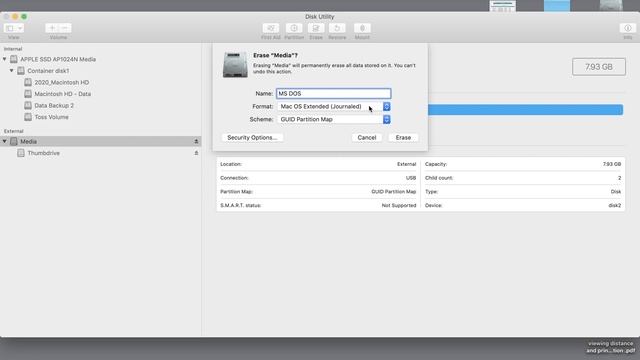Click the Capacity value in info table
640x360 pixels.
point(612,164)
